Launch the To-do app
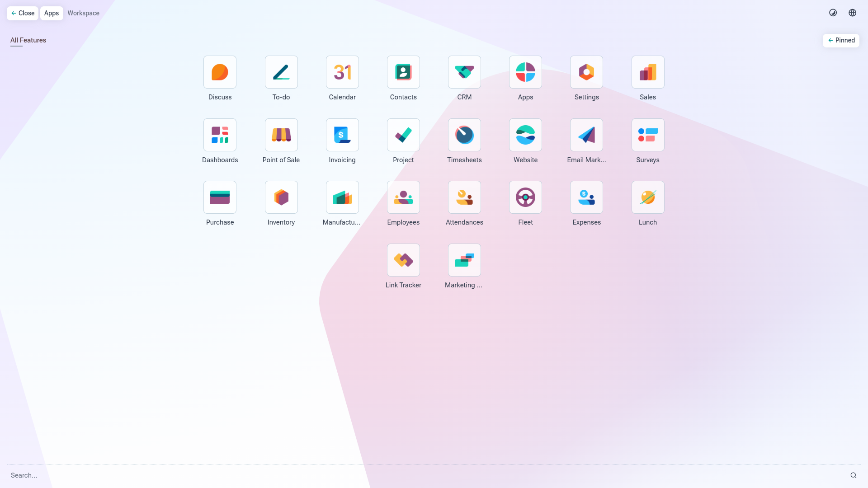The image size is (868, 488). 281,72
